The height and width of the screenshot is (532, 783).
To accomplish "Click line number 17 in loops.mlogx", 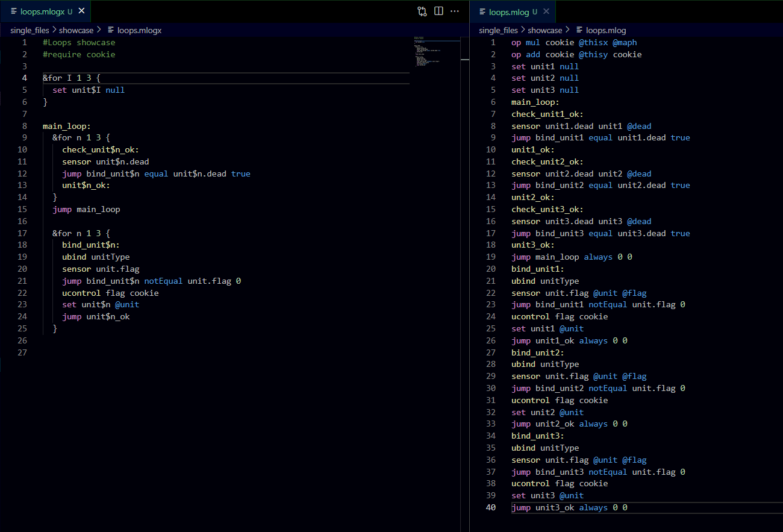I will click(22, 233).
